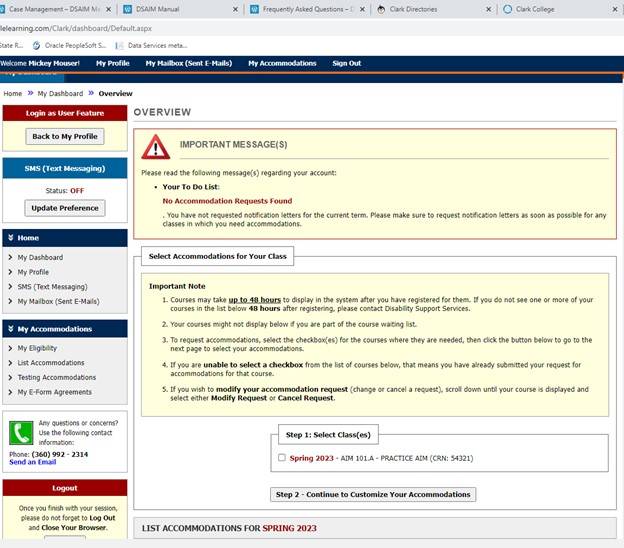Click the Testing Accommodations chevron arrow icon
The image size is (624, 548).
(10, 377)
